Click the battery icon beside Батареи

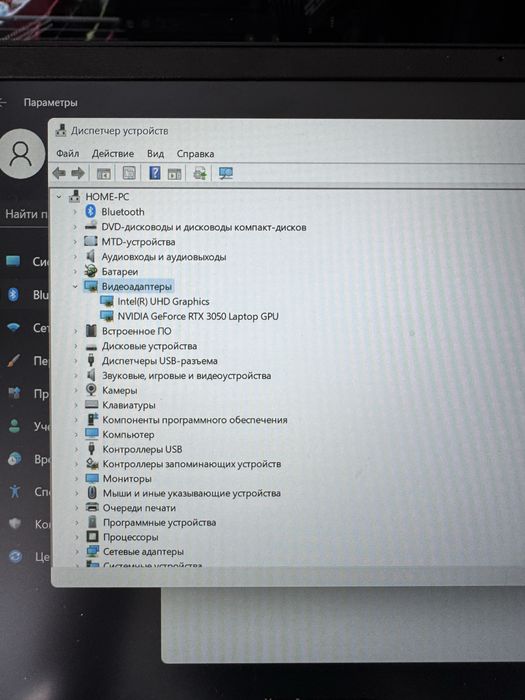pos(91,271)
